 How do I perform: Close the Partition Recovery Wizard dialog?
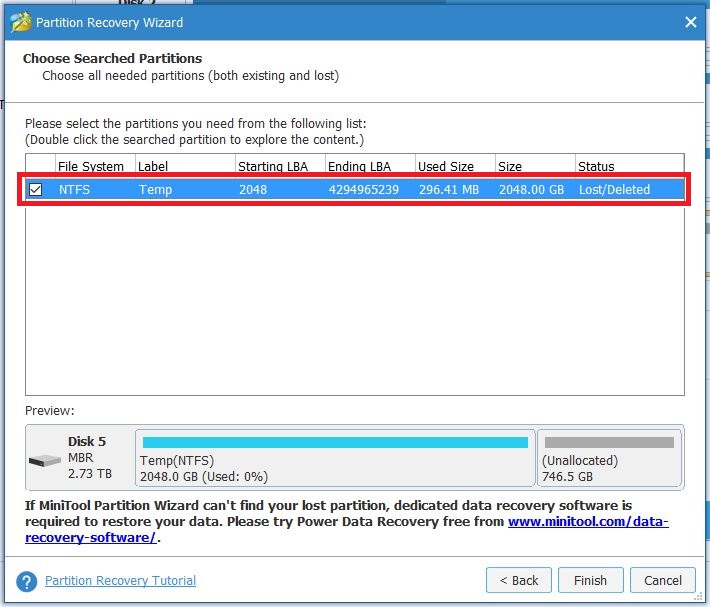coord(691,22)
